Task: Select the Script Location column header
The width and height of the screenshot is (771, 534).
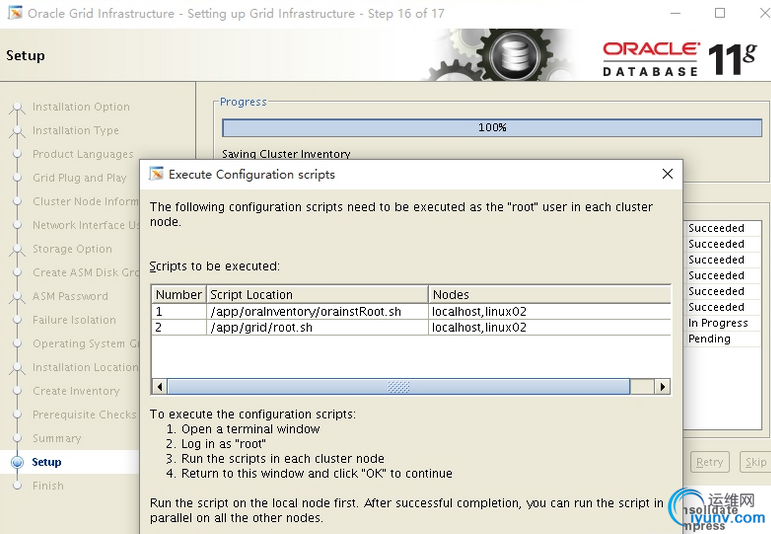Action: pyautogui.click(x=317, y=295)
